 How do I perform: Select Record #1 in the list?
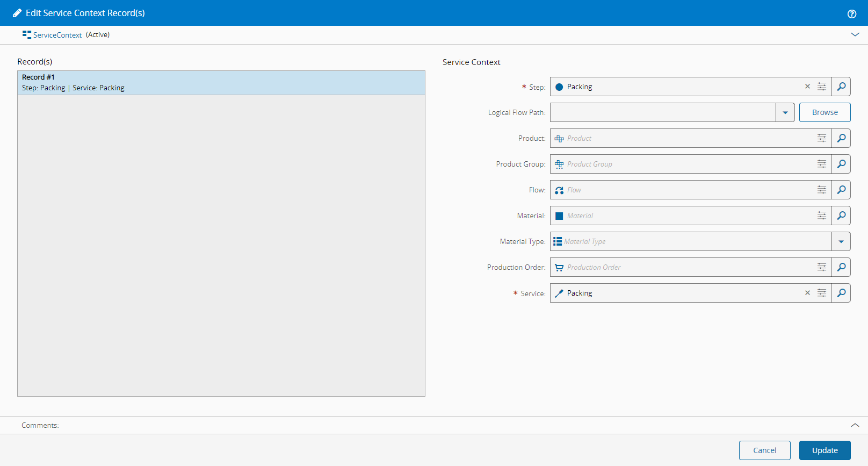221,82
